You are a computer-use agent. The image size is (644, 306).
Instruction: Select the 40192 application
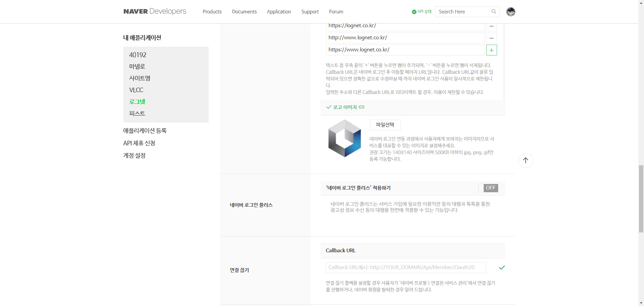(138, 55)
